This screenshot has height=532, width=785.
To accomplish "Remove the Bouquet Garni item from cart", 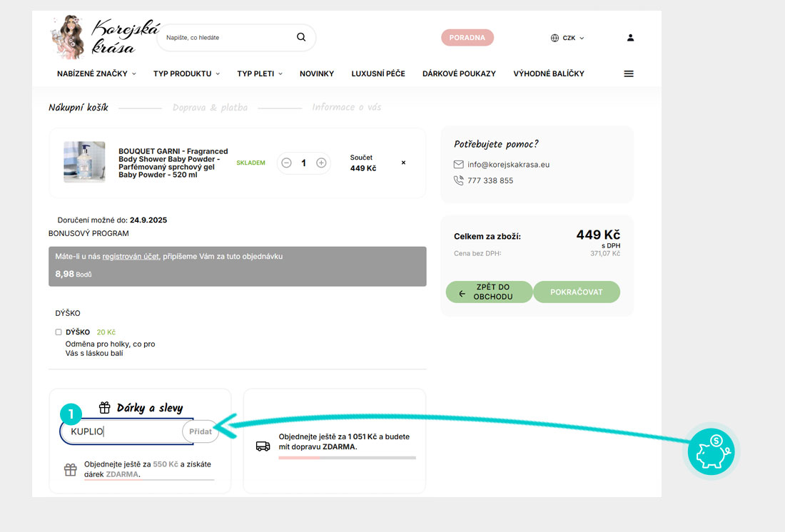I will pyautogui.click(x=403, y=163).
